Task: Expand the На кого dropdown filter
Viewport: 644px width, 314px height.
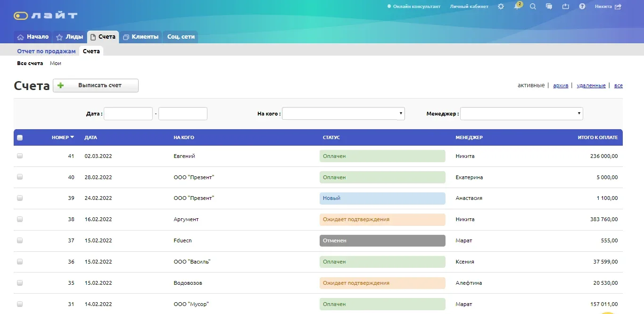Action: [343, 114]
